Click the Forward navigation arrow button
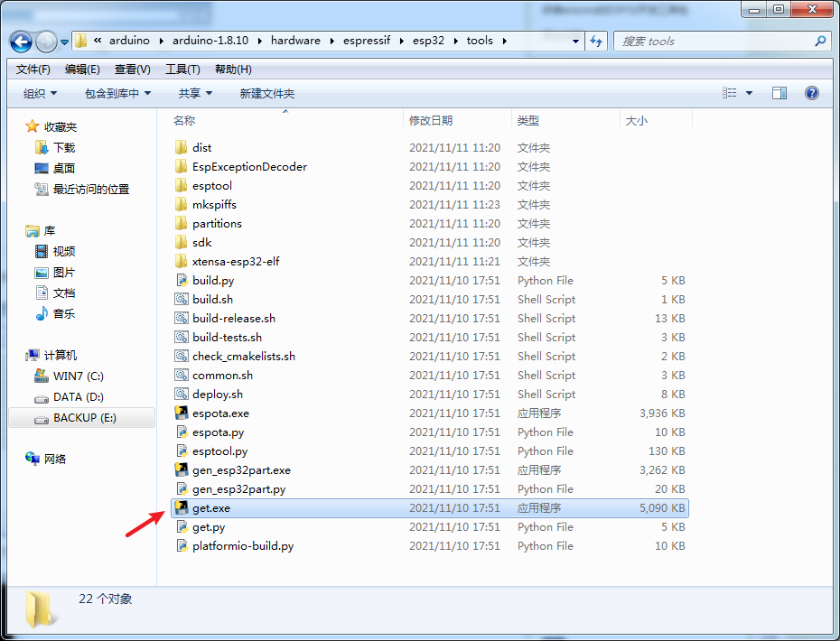The height and width of the screenshot is (641, 840). click(x=47, y=42)
